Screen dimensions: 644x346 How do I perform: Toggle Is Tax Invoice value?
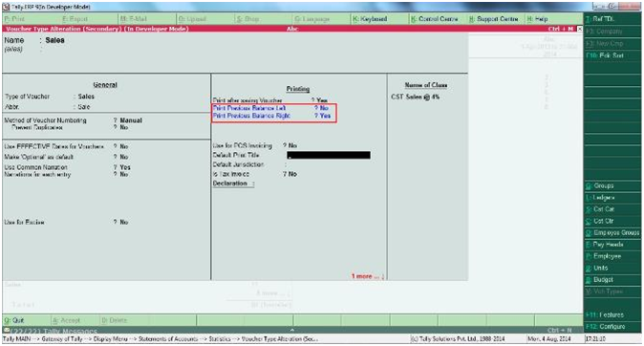(292, 174)
